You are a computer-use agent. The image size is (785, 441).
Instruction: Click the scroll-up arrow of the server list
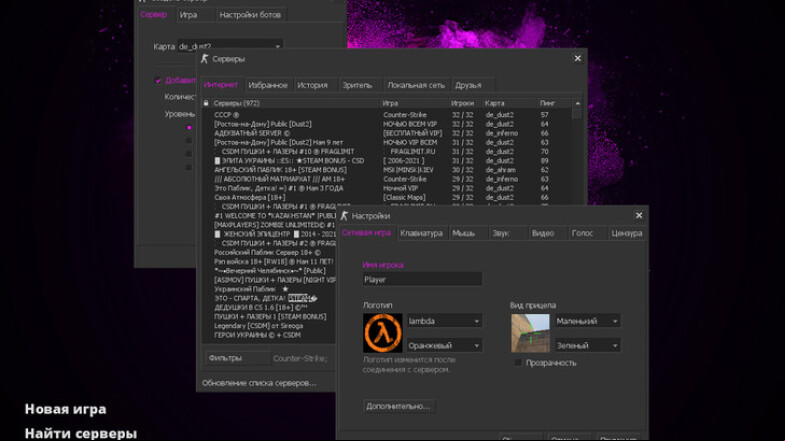click(x=578, y=103)
